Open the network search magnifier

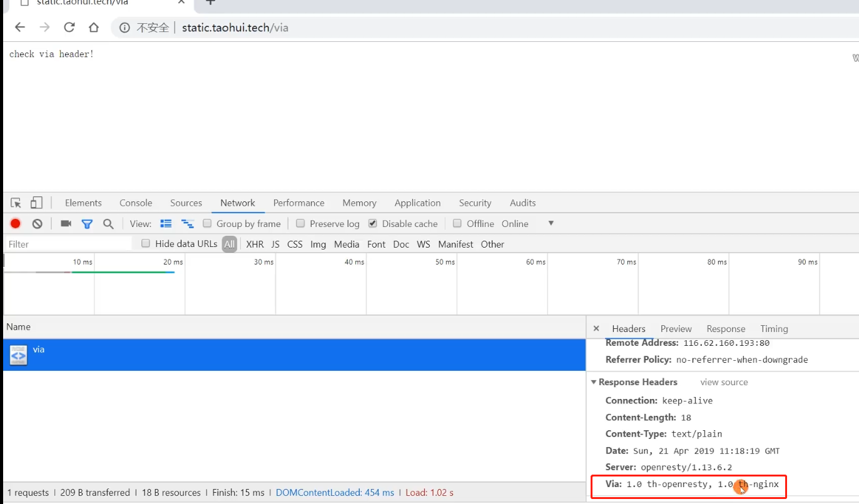point(108,223)
